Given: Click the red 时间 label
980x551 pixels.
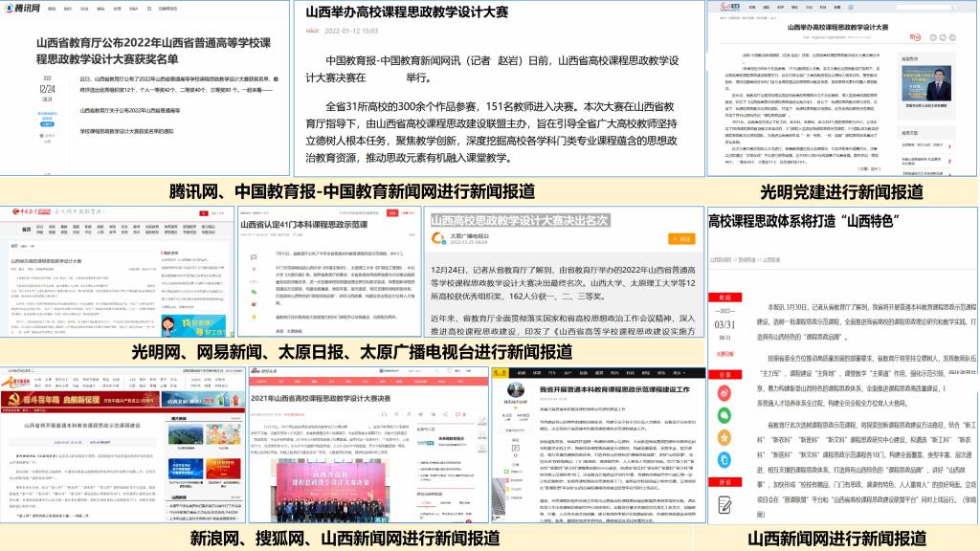Looking at the screenshot, I should coord(724,298).
